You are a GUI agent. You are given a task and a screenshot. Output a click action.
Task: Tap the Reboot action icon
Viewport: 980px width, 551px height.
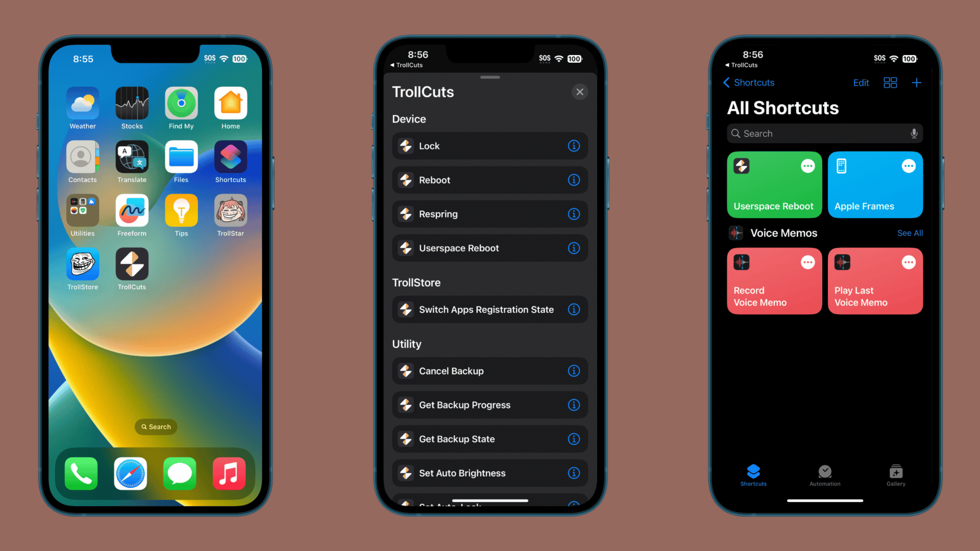point(405,180)
